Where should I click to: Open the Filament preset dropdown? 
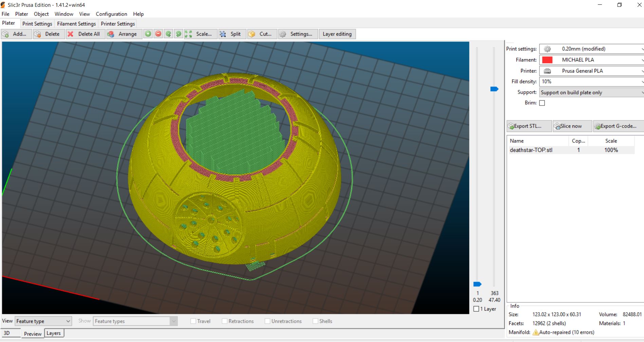[591, 60]
